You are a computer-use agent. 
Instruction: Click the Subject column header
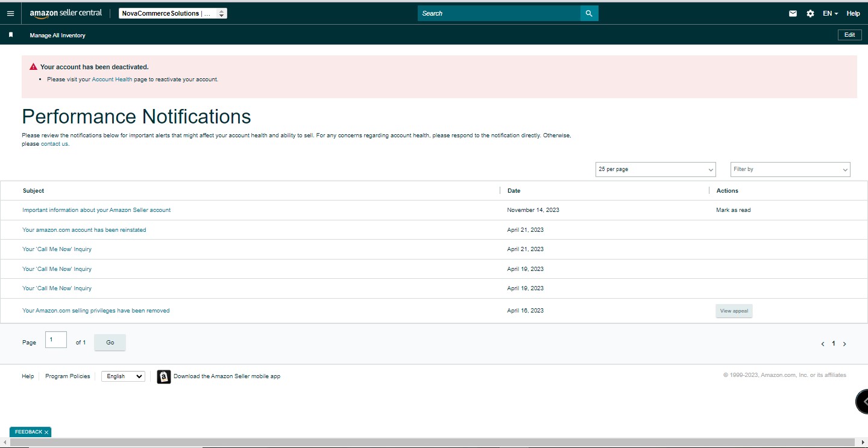[34, 191]
